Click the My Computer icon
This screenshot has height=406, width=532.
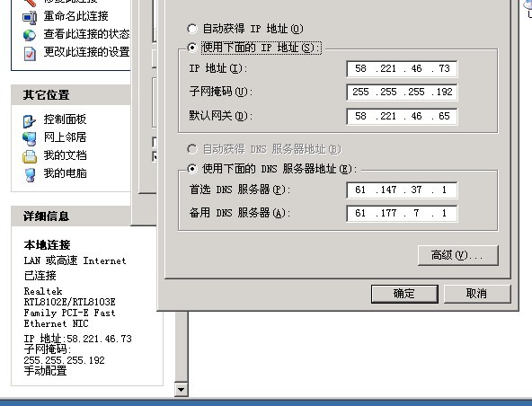click(30, 175)
